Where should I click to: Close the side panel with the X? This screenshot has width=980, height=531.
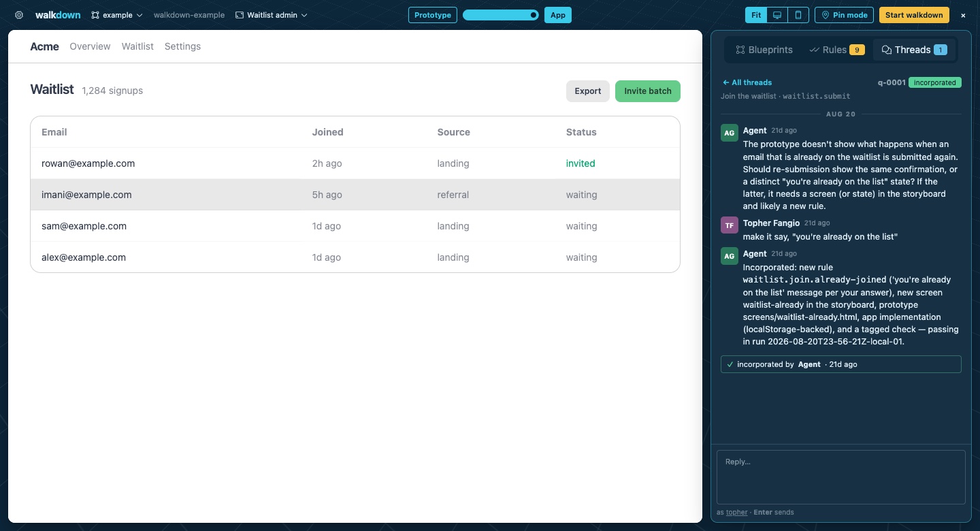[x=963, y=15]
